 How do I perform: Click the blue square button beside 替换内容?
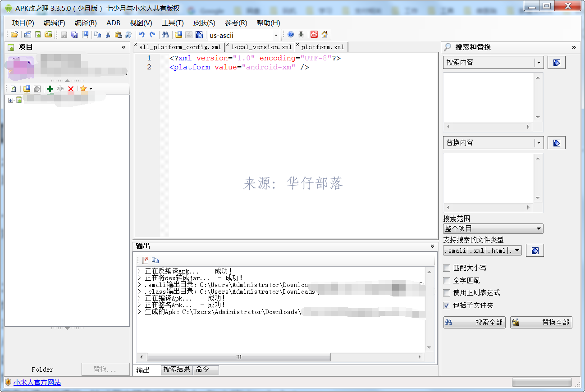557,143
